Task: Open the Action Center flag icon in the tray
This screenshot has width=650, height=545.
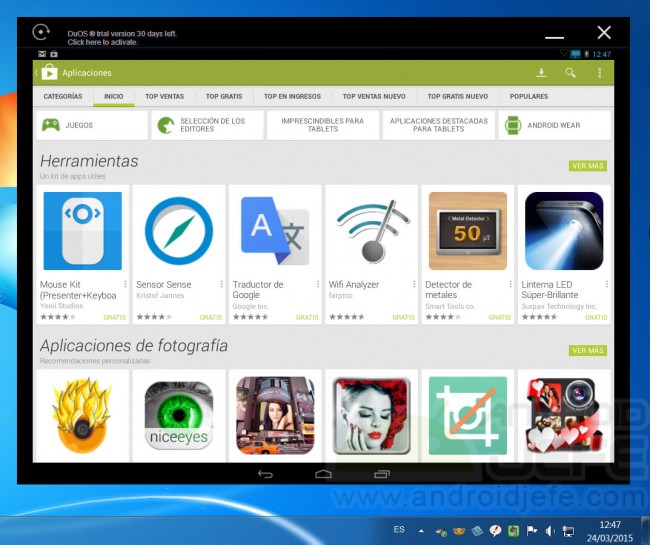Action: (x=531, y=530)
